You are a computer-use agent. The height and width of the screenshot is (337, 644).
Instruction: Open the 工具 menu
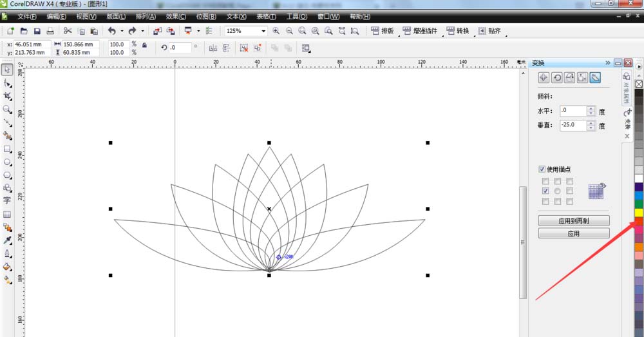coord(296,17)
